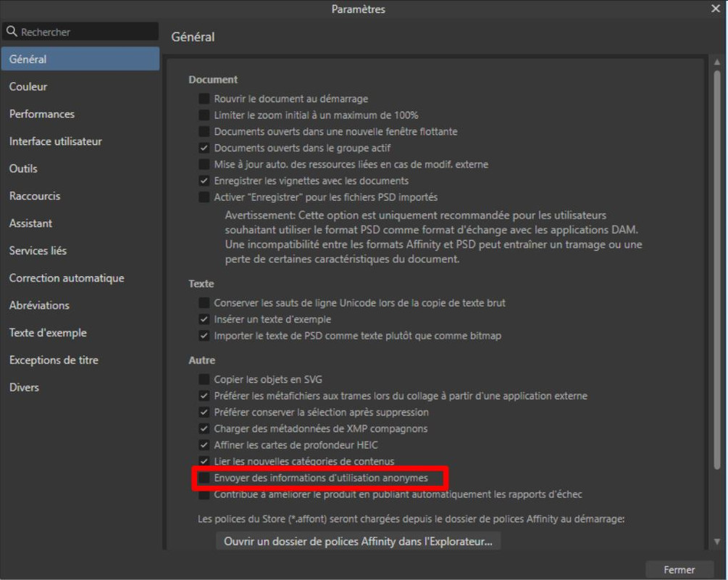Screen dimensions: 728x580
Task: Uncheck Charger des métadonnées de XMP compagnons
Action: tap(204, 428)
